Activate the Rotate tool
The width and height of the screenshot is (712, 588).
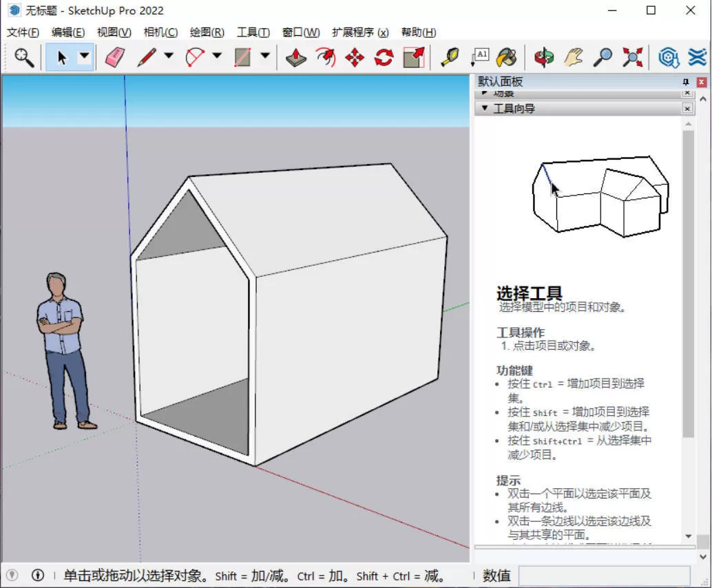pos(383,57)
